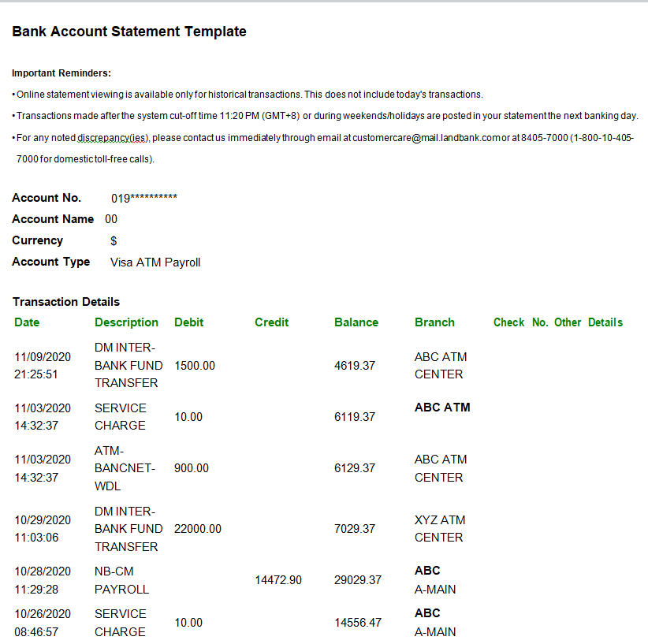Click the 1500.00 debit amount
This screenshot has width=648, height=644.
click(195, 366)
